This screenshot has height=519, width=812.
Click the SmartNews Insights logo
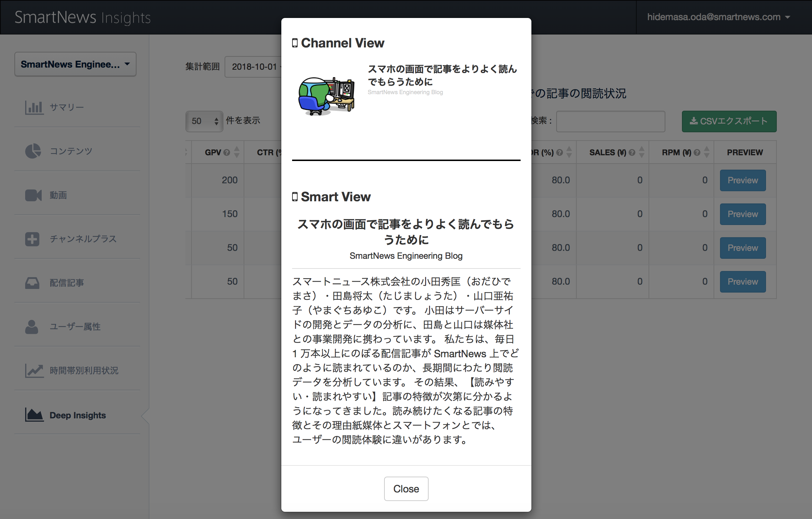click(83, 18)
